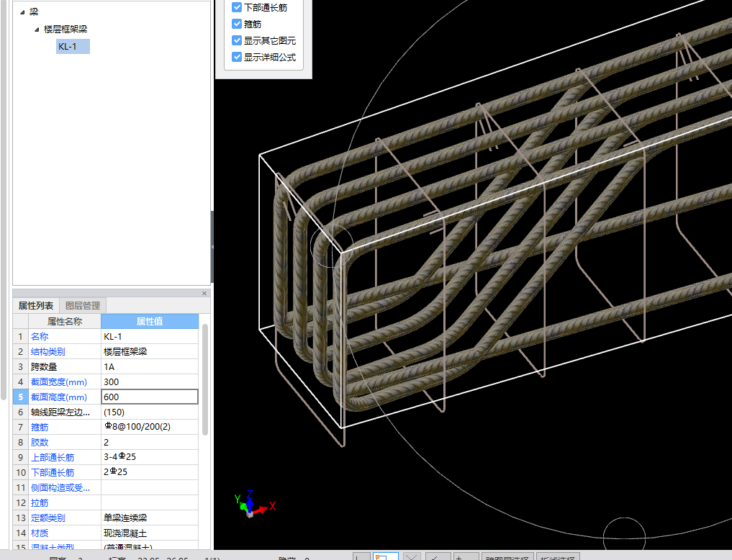This screenshot has height=560, width=732.
Task: Click the stirrup value 8@100/200(2)
Action: [150, 427]
